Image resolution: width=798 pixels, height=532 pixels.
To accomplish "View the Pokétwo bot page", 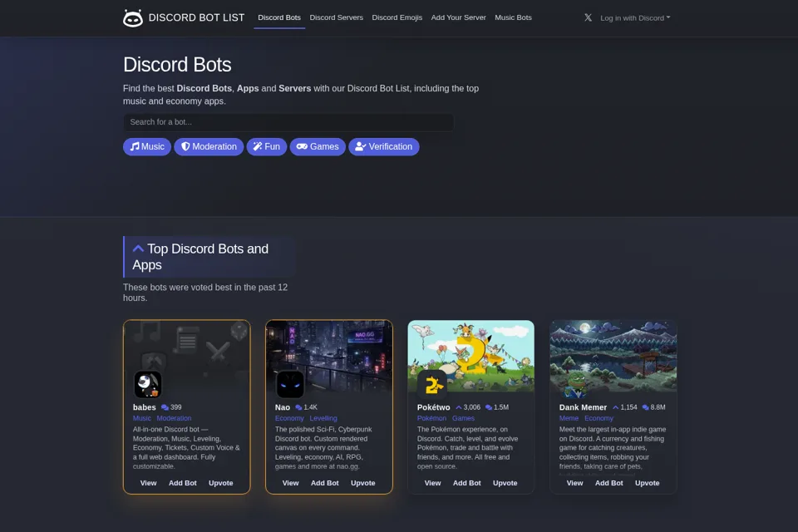I will (x=432, y=483).
